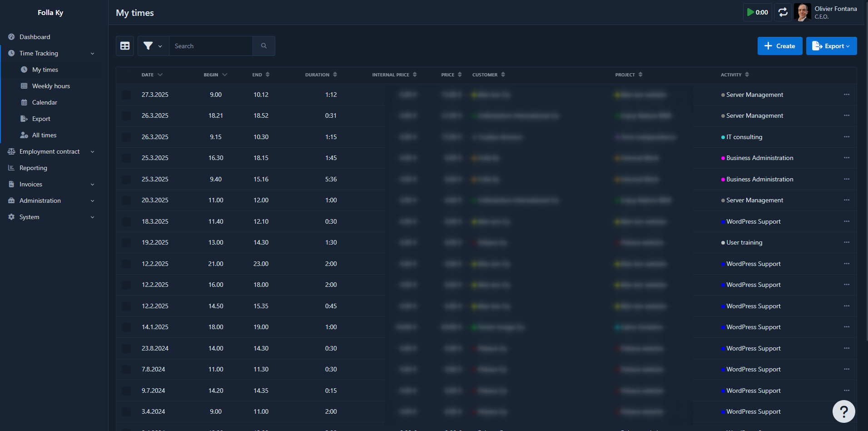Tick the checkbox for the 19.2.2025 row

point(127,243)
